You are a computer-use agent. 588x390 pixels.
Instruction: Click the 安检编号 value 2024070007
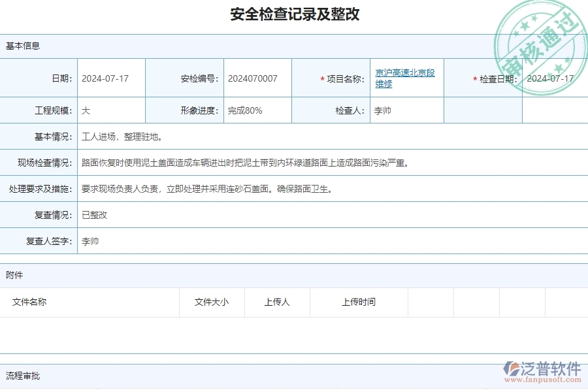coord(250,78)
